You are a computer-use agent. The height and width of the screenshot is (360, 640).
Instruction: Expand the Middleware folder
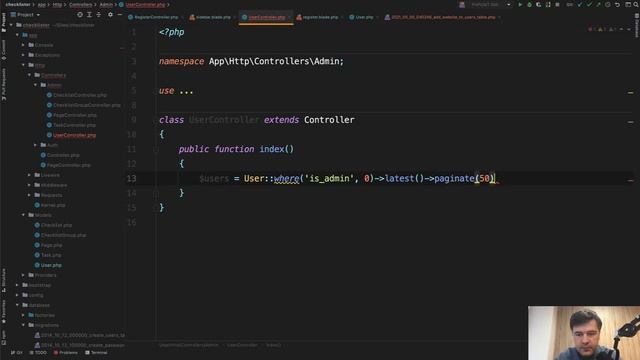[29, 185]
